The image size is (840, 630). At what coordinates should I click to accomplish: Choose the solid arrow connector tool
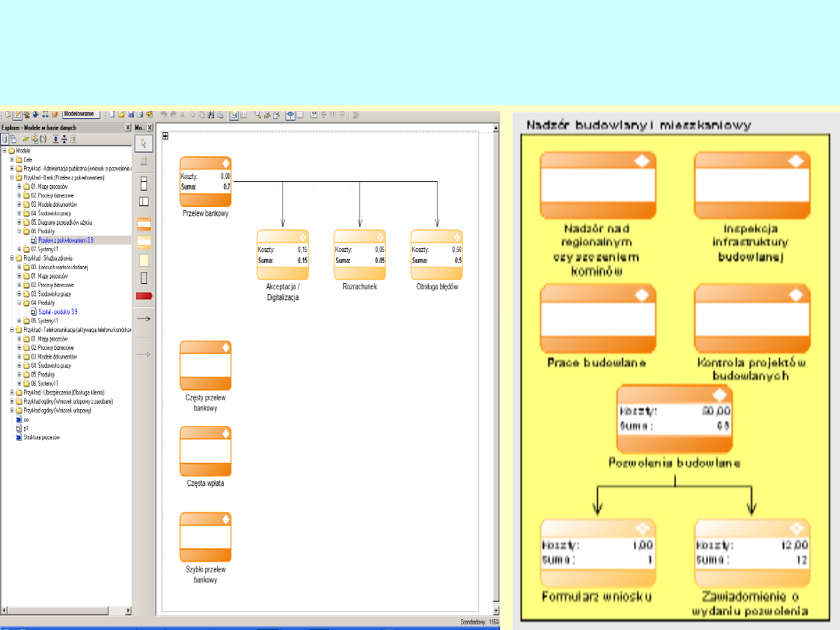point(144,319)
